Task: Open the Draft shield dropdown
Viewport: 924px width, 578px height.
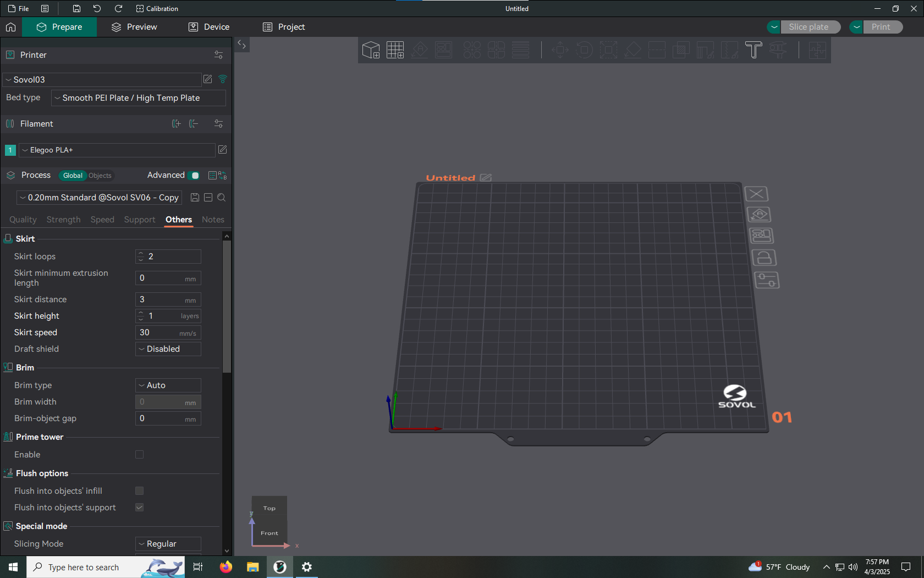Action: 168,349
